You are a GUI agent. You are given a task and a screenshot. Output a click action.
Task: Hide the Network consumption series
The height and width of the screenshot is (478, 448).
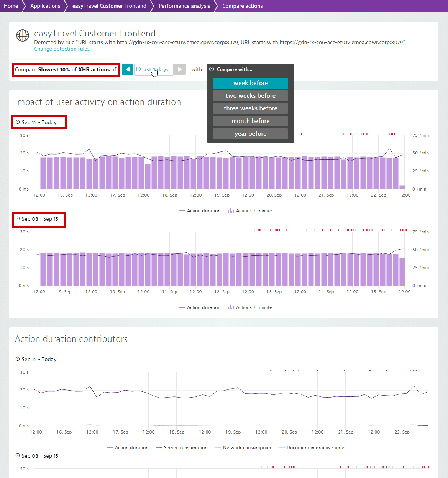(243, 448)
